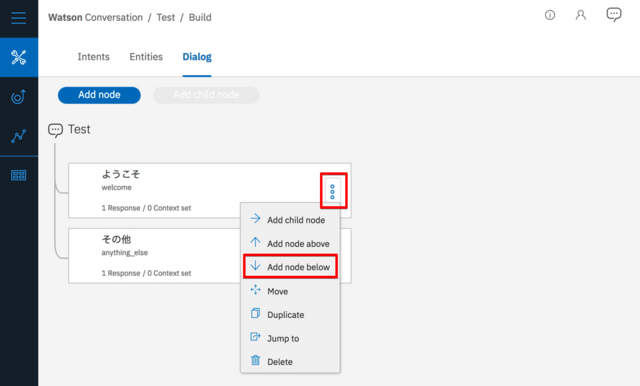Select Move in the node menu
The height and width of the screenshot is (386, 640).
[290, 291]
